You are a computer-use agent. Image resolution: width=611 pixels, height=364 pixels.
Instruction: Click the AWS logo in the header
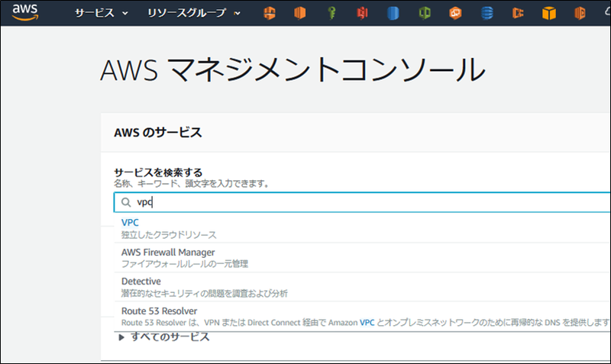(x=25, y=12)
